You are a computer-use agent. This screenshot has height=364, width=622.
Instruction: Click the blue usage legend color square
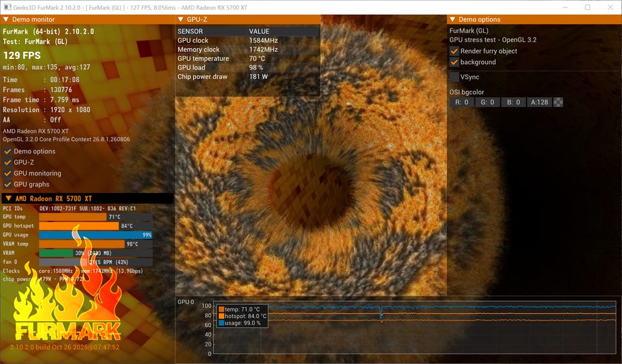click(222, 323)
